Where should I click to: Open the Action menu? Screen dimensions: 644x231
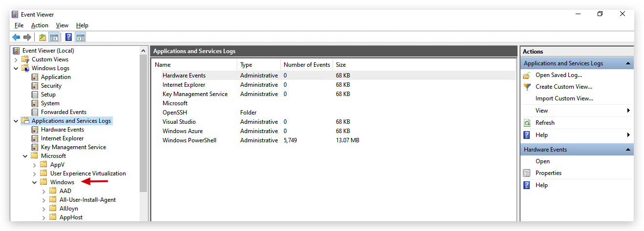40,25
